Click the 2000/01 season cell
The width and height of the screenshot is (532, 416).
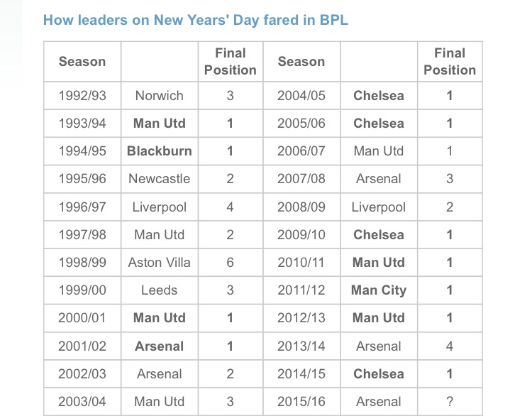click(x=82, y=318)
